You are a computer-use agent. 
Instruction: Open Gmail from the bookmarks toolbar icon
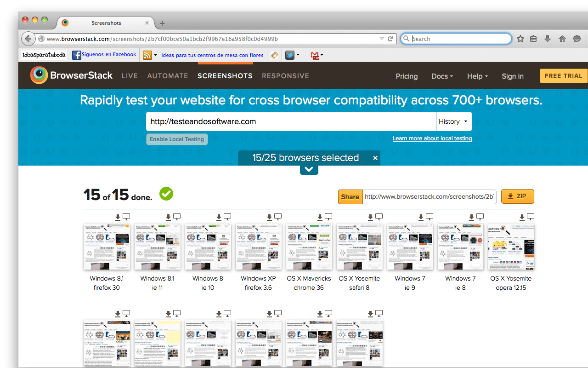[316, 55]
